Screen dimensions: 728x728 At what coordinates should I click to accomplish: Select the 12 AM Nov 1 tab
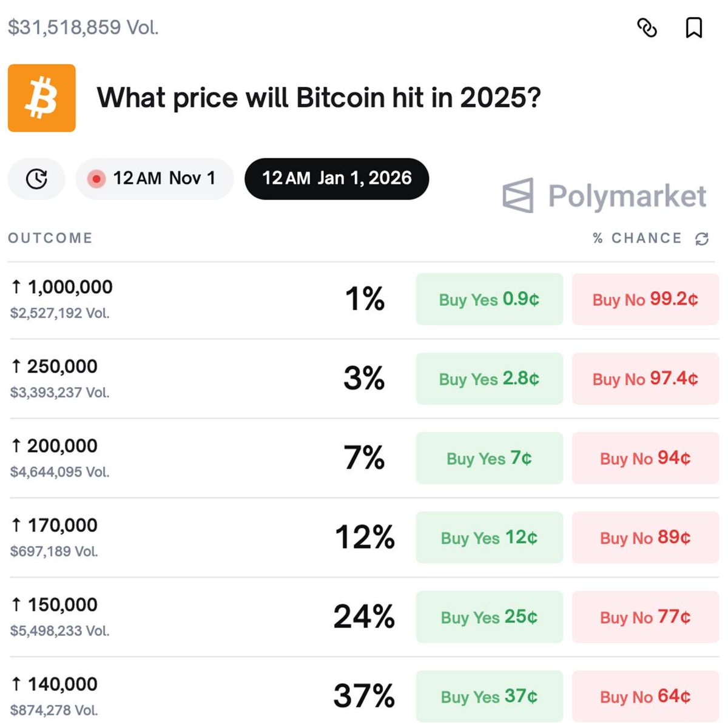pyautogui.click(x=155, y=179)
